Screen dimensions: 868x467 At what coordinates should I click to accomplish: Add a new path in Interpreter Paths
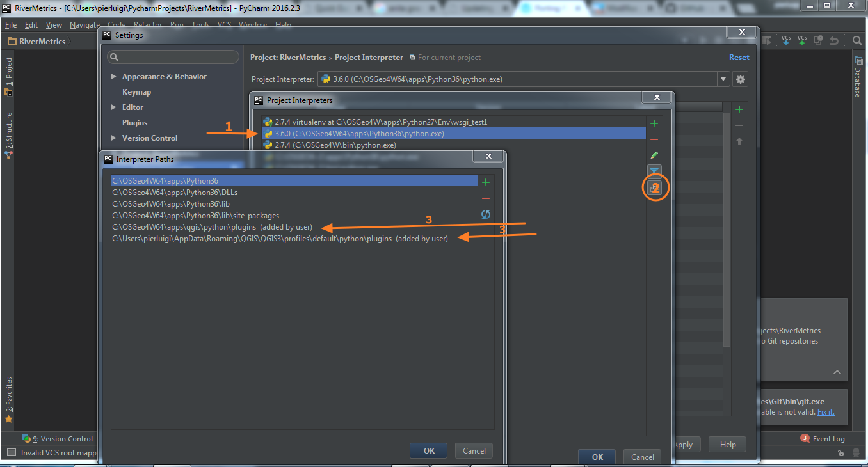coord(485,182)
